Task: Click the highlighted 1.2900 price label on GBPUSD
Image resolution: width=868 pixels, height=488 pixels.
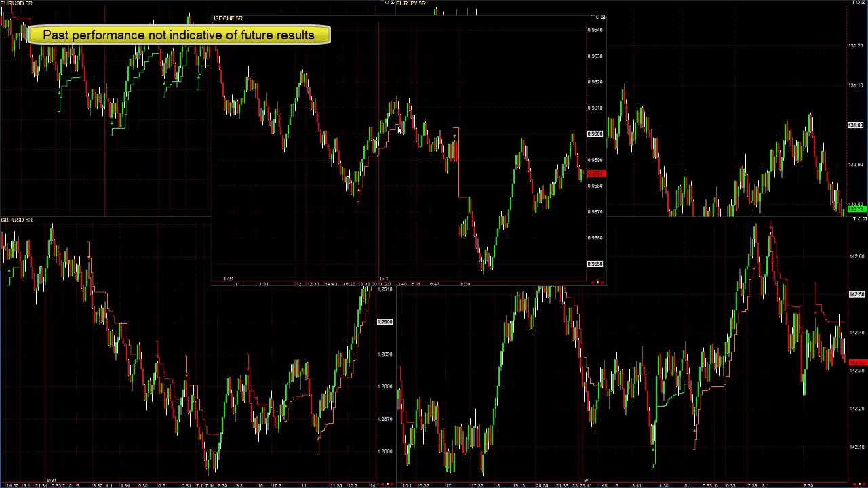Action: click(x=385, y=321)
